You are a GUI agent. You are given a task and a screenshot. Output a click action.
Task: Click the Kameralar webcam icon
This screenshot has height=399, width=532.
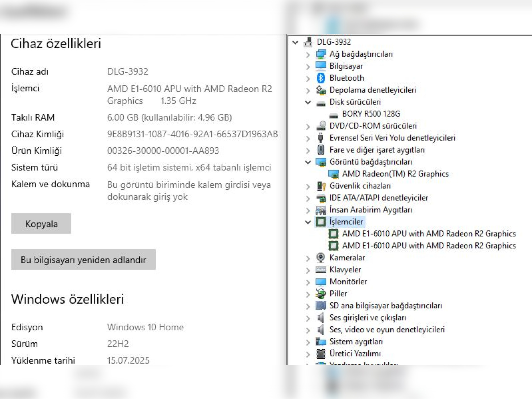(321, 257)
